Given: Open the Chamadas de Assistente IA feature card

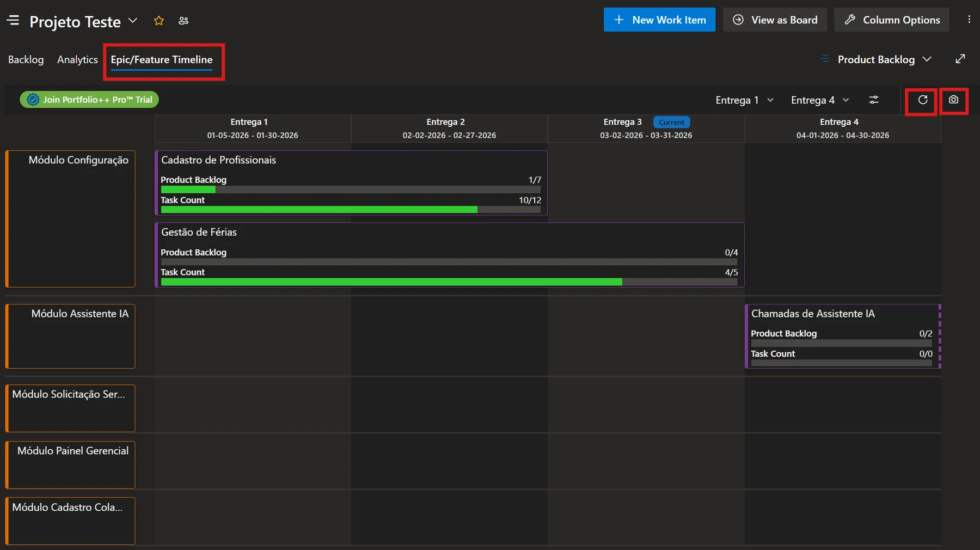Looking at the screenshot, I should (x=843, y=336).
